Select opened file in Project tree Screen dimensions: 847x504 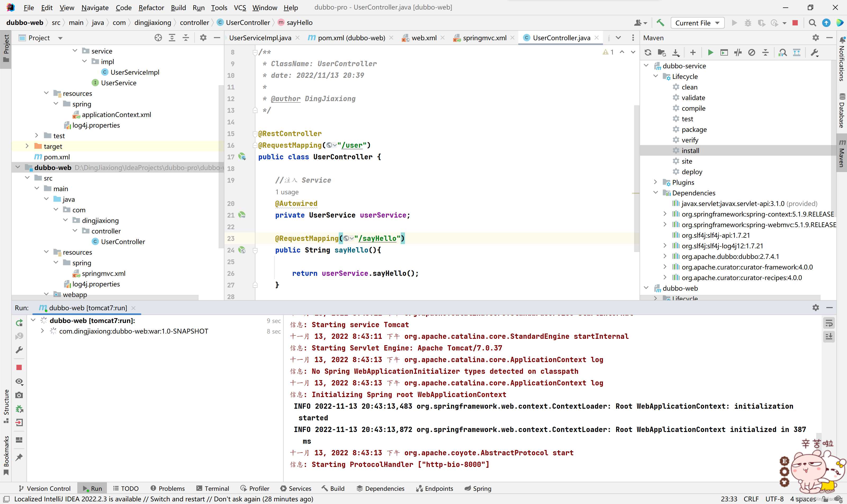coord(158,38)
